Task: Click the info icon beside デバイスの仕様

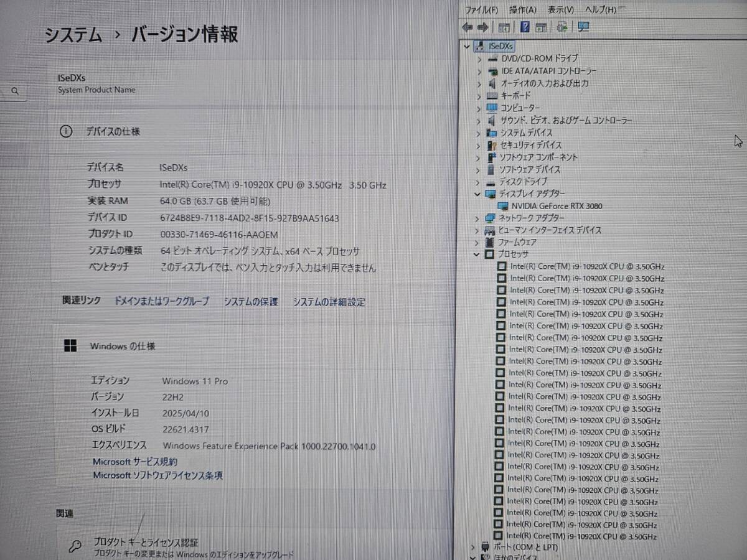Action: (66, 131)
